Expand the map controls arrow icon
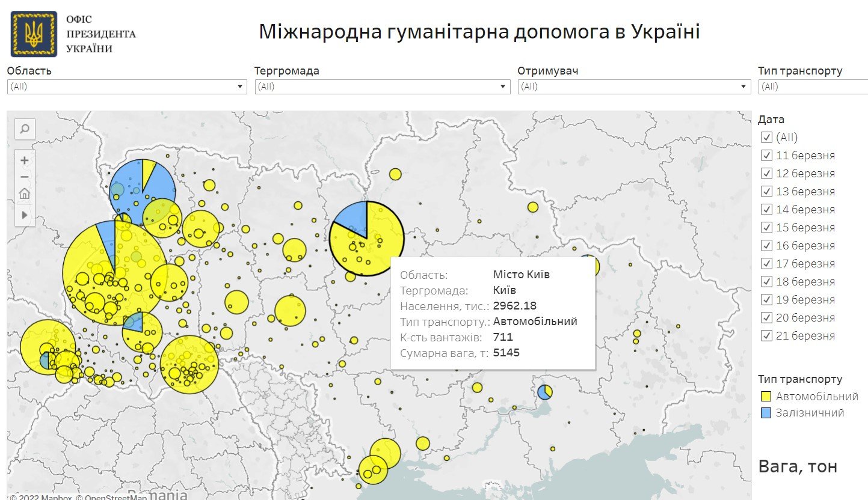The image size is (868, 500). coord(24,215)
